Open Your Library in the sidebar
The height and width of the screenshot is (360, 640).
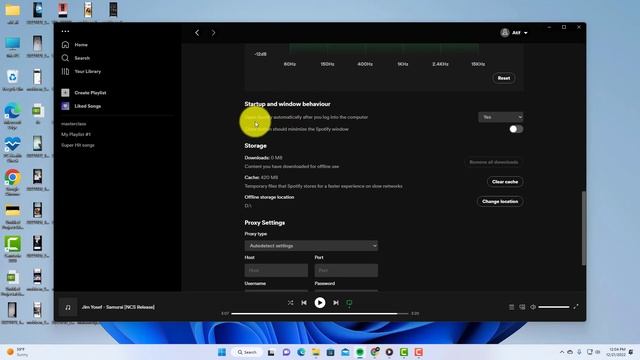coord(81,71)
